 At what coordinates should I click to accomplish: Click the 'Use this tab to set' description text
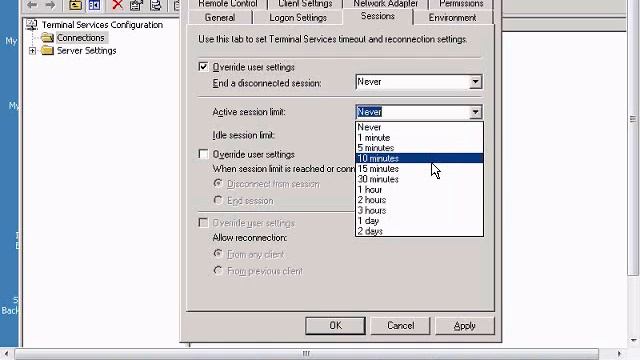(x=333, y=40)
